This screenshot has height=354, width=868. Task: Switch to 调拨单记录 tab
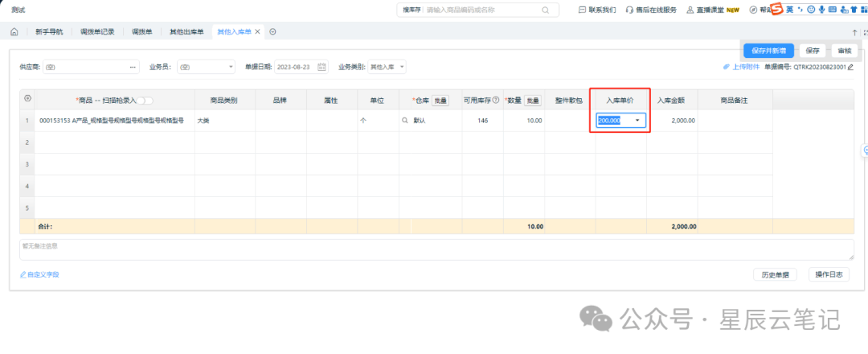(97, 31)
